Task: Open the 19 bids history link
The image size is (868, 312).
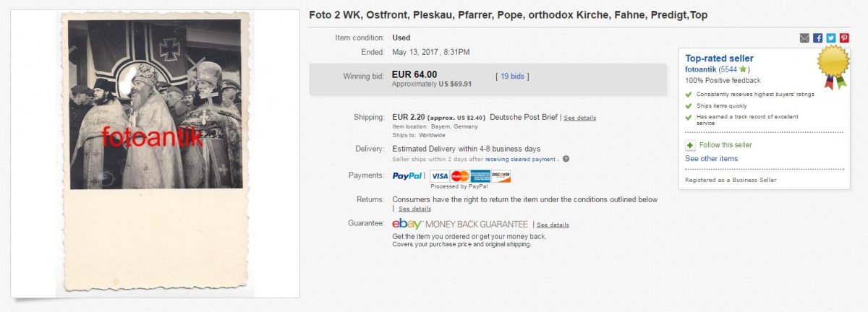Action: pos(512,75)
